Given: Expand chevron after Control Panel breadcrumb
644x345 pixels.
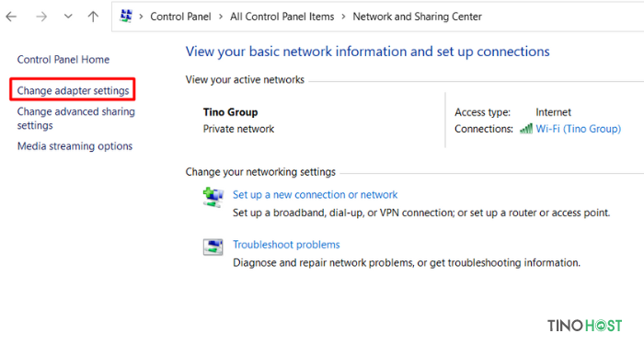Looking at the screenshot, I should pos(221,17).
